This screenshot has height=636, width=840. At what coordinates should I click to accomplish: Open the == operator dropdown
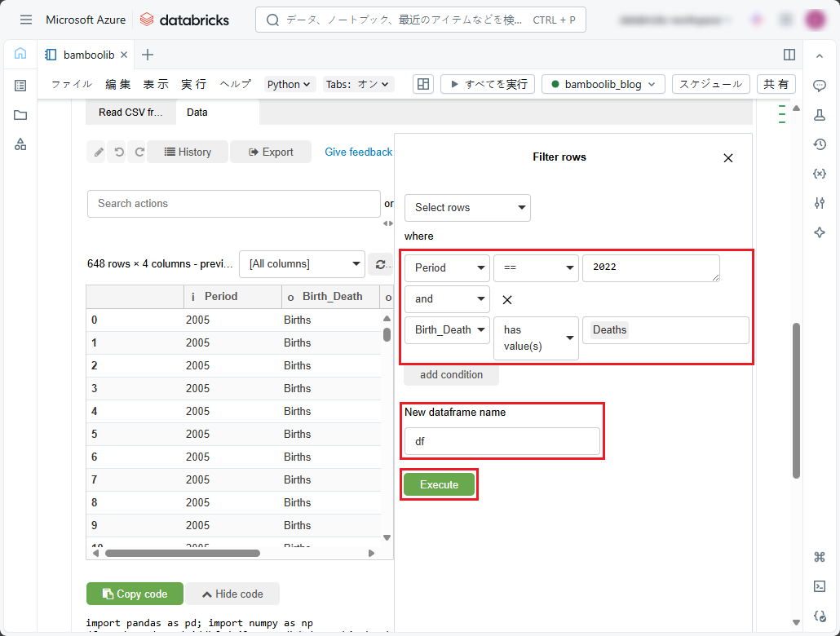coord(535,268)
